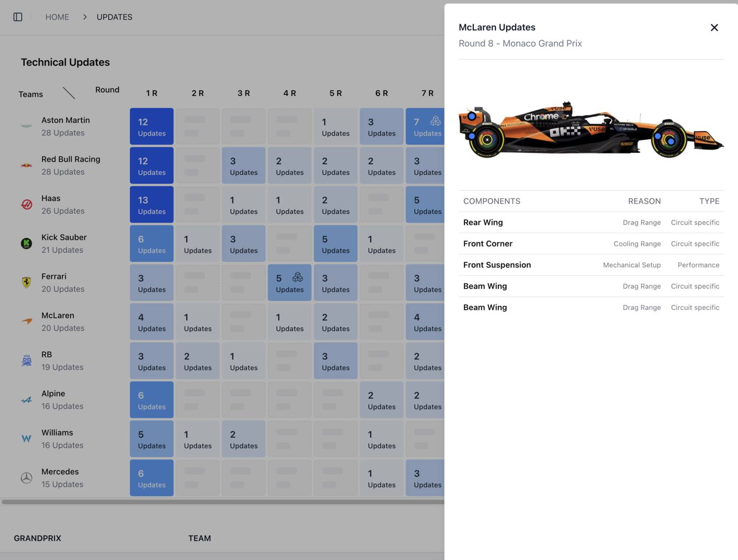Open RB round 2 with 2 updates

pyautogui.click(x=198, y=360)
